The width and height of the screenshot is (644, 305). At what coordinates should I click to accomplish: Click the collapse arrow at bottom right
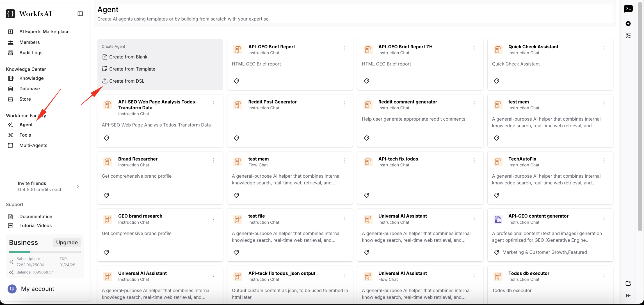[x=628, y=295]
